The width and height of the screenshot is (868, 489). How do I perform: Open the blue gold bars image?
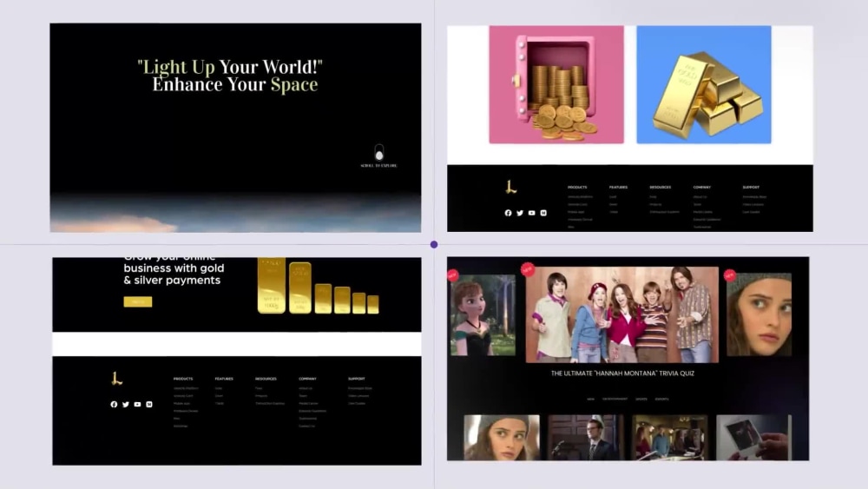704,85
